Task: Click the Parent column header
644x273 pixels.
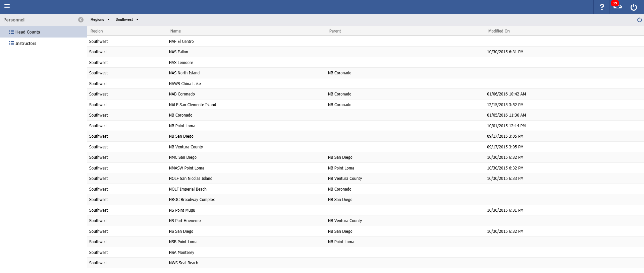Action: [335, 31]
